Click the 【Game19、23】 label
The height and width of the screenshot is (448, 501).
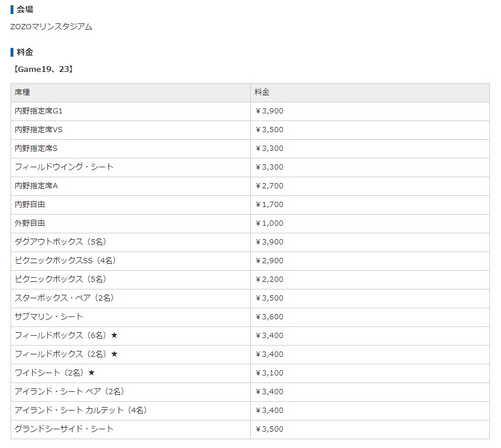(x=43, y=69)
